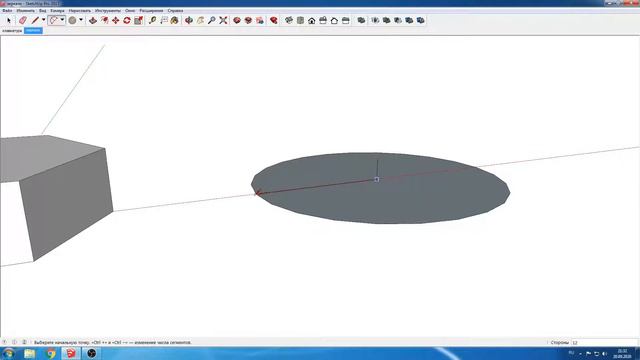Viewport: 640px width, 360px height.
Task: Switch to the клавиатура scene tab
Action: pyautogui.click(x=12, y=31)
